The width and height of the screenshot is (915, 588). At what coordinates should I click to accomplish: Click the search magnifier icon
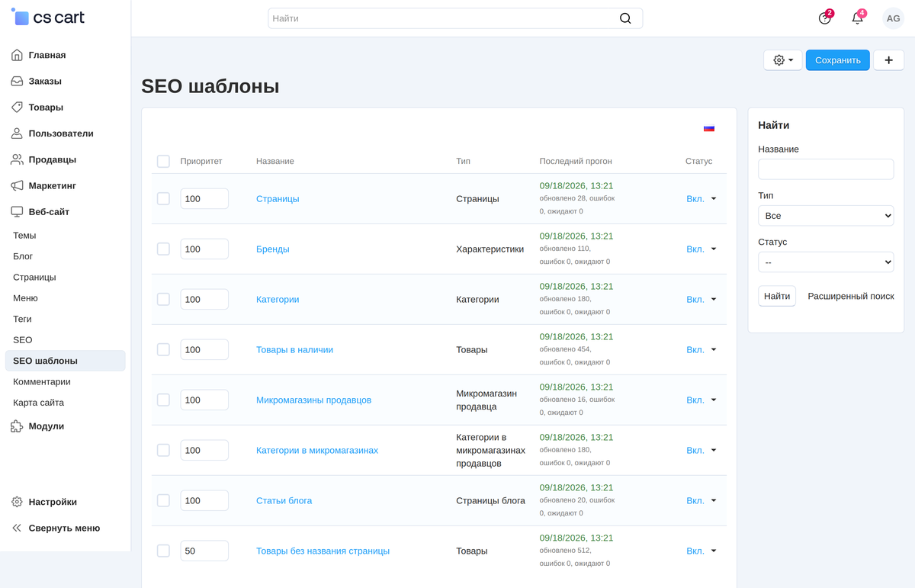pos(625,18)
